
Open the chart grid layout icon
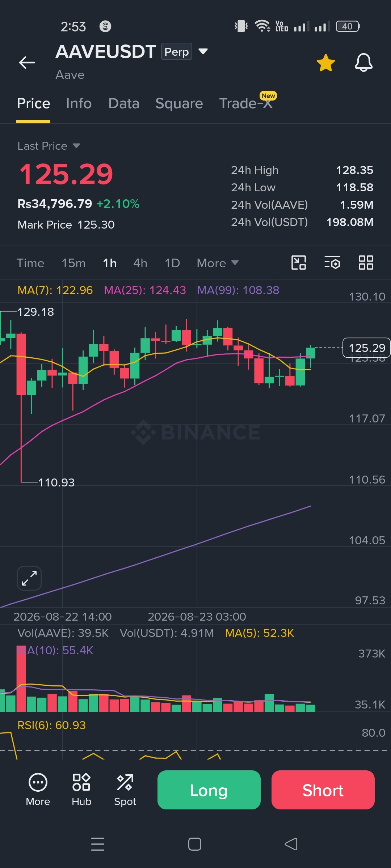[366, 263]
